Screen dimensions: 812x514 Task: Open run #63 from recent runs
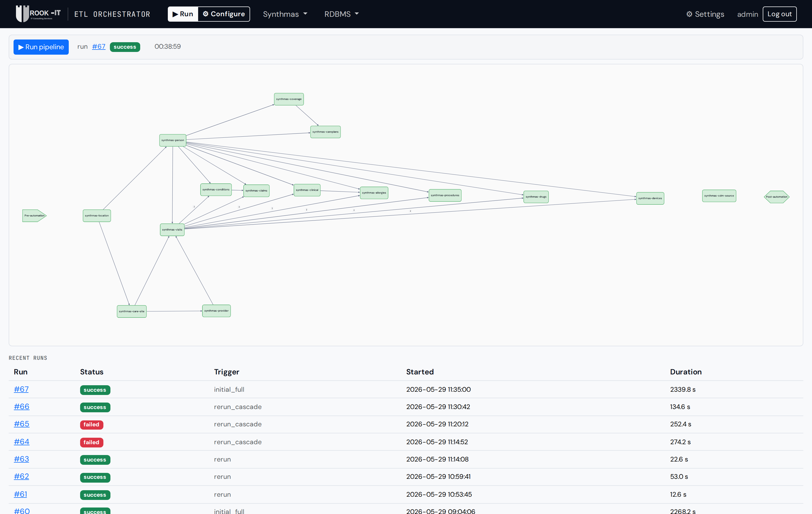point(21,459)
